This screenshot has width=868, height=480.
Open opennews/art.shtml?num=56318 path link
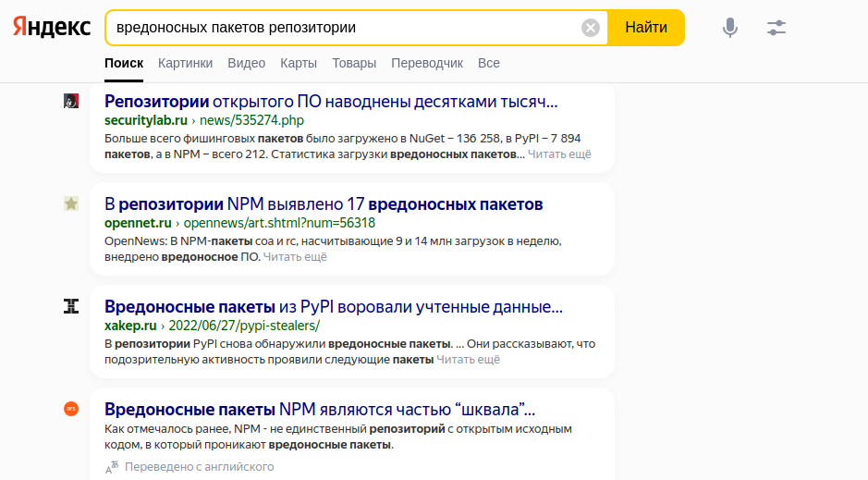tap(279, 223)
